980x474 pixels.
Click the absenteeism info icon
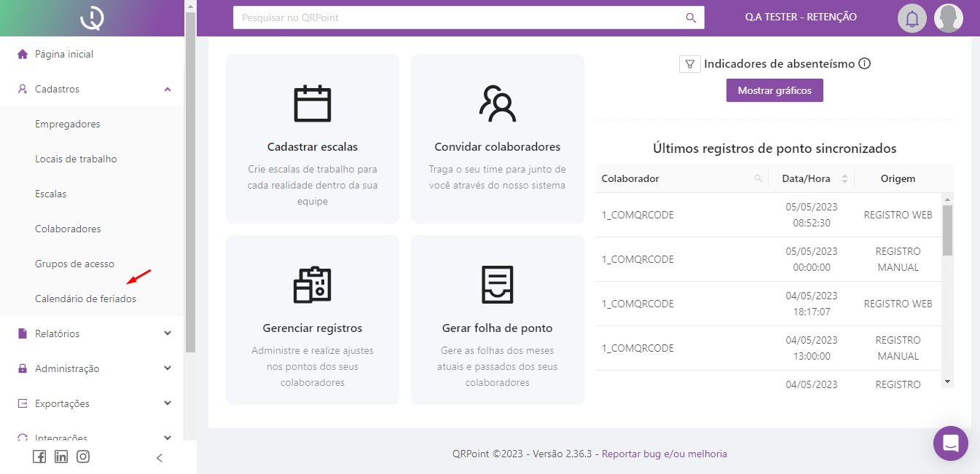pyautogui.click(x=865, y=63)
